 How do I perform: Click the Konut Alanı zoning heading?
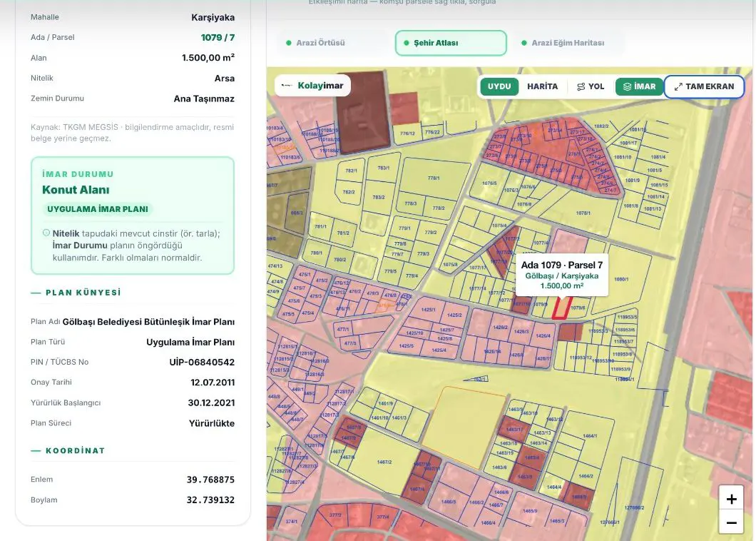(x=76, y=190)
